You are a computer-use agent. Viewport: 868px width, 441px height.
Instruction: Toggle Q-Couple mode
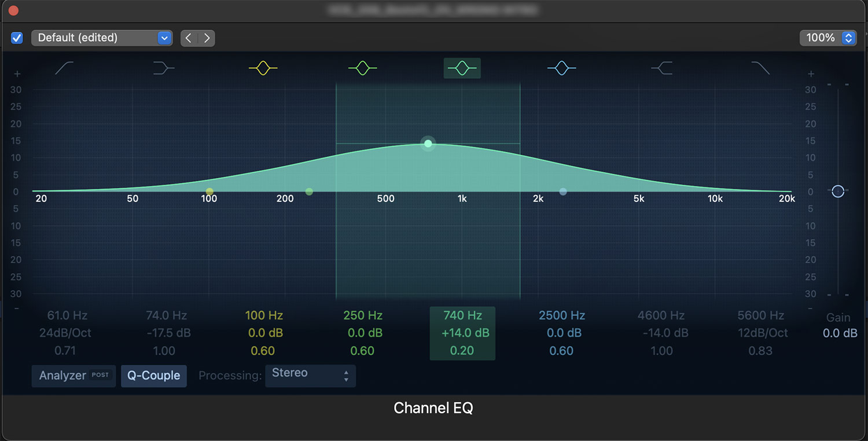(x=153, y=376)
